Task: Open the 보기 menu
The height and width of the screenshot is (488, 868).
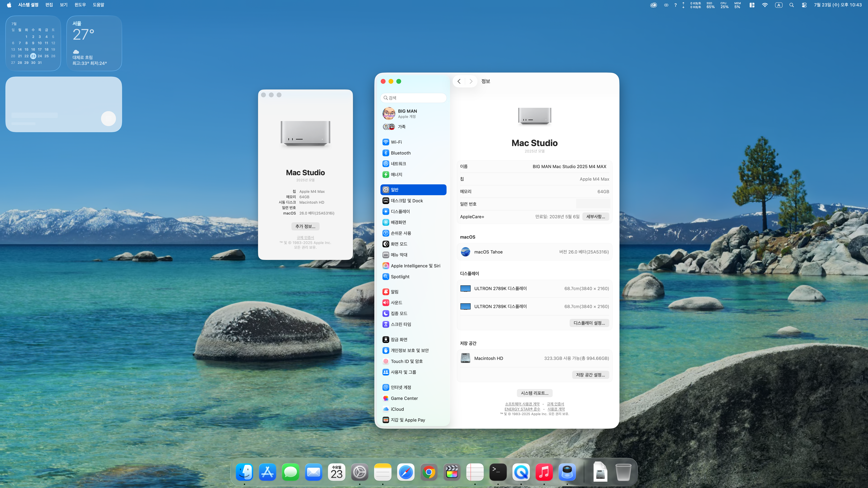Action: (64, 5)
